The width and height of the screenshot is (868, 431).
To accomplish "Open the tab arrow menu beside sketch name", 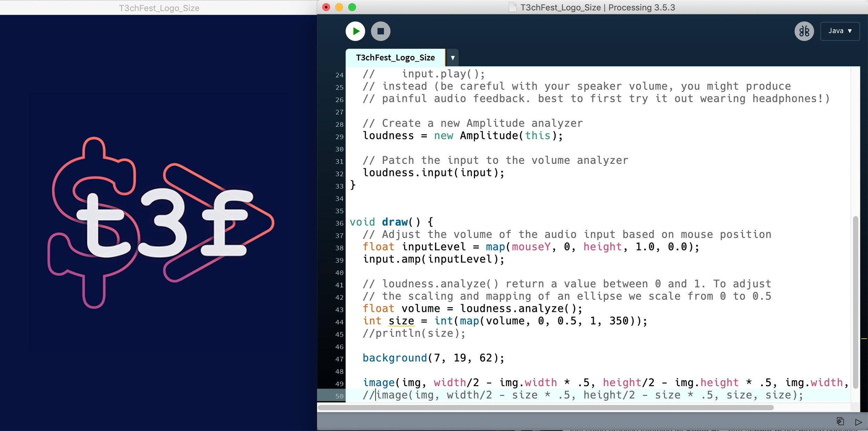I will coord(452,58).
